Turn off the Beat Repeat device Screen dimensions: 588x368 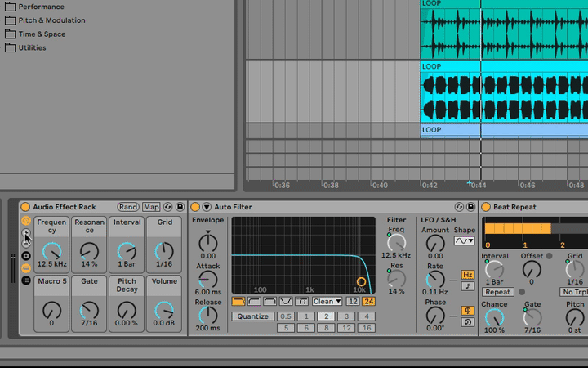(485, 207)
